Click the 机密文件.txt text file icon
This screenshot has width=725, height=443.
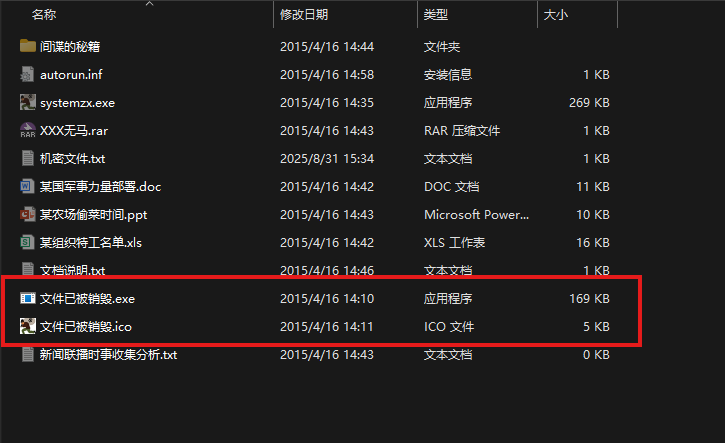(28, 158)
